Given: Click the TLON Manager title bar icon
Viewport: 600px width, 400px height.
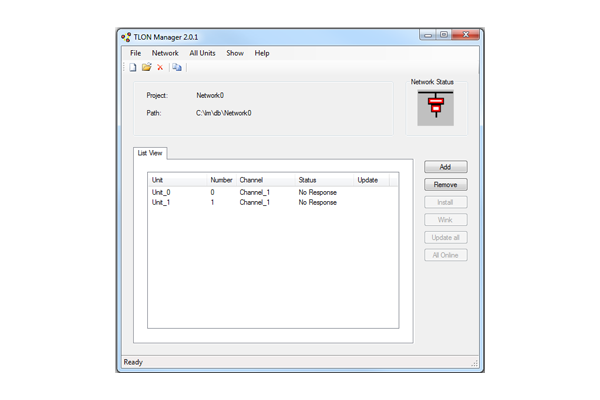Looking at the screenshot, I should [x=126, y=37].
